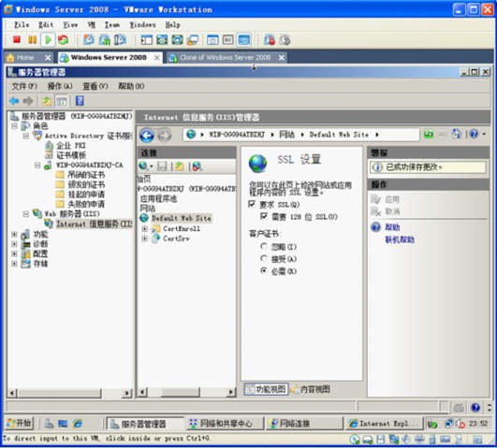Expand the 功能 tree node

coord(14,234)
